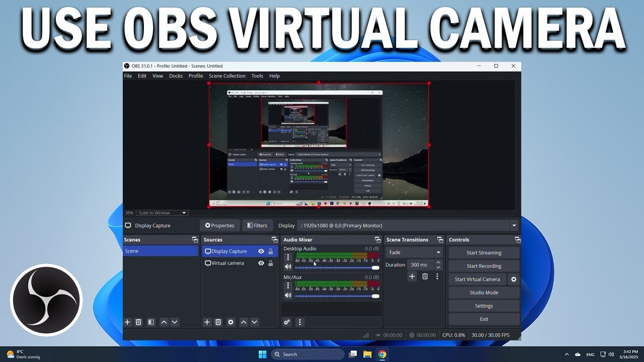
Task: Select the Scene item in Scenes list
Action: tap(160, 251)
